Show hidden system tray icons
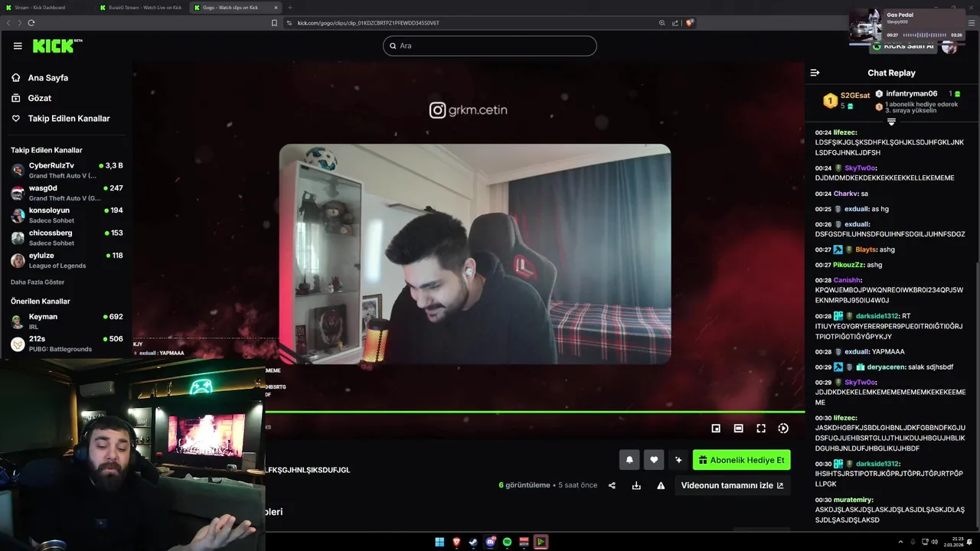This screenshot has height=551, width=980. click(900, 542)
